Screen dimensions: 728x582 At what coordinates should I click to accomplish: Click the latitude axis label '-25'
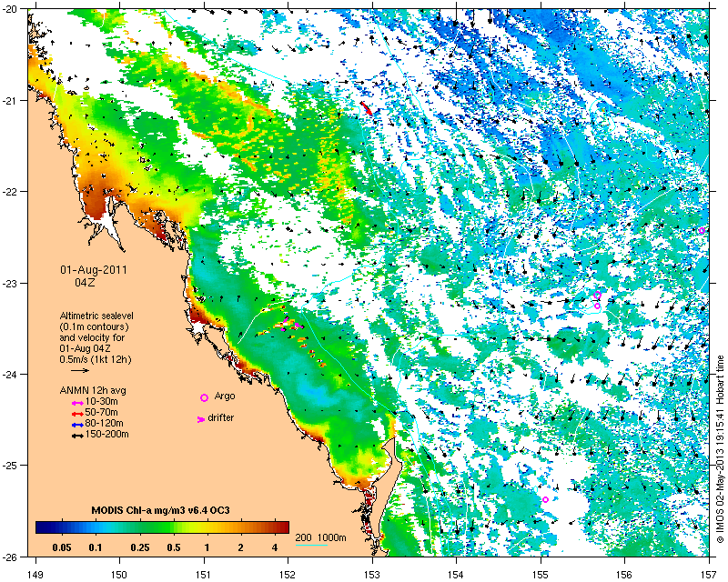tap(13, 466)
